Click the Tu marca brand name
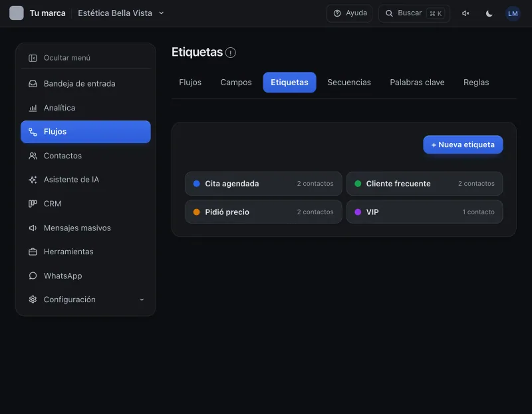Image resolution: width=532 pixels, height=414 pixels. click(47, 13)
